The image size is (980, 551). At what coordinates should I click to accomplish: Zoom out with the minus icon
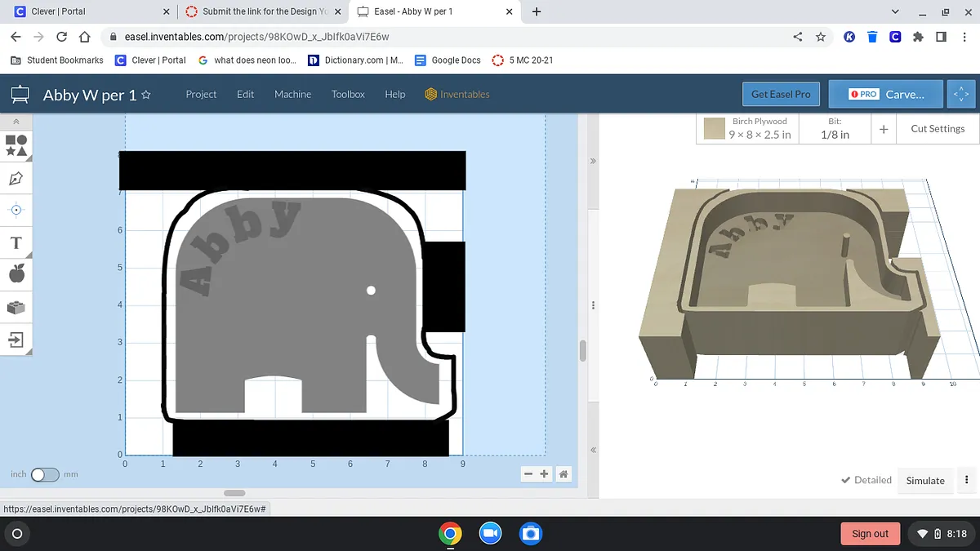coord(528,474)
